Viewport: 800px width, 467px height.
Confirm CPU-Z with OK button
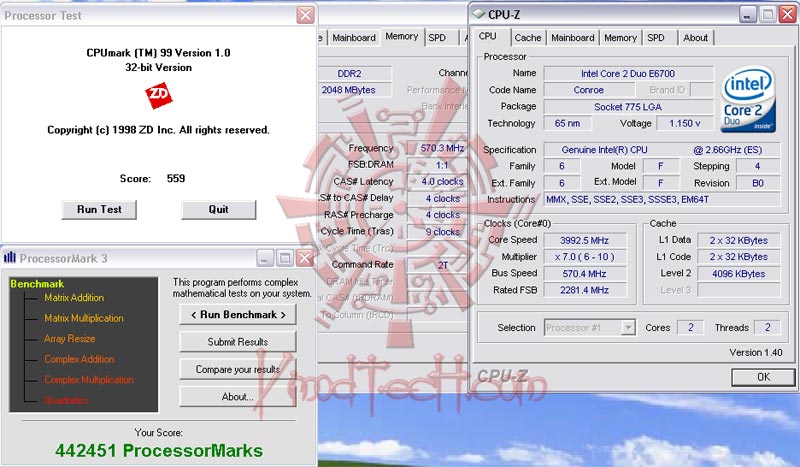(763, 377)
